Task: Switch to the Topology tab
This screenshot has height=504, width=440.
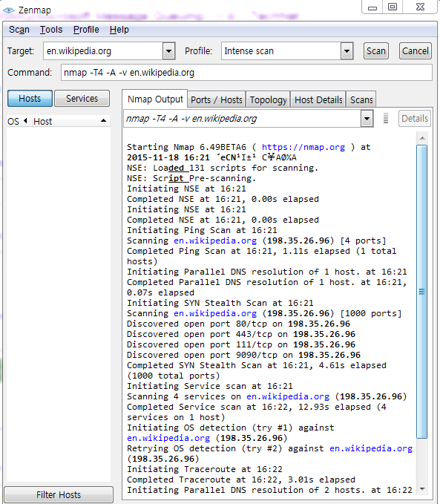Action: click(x=268, y=99)
